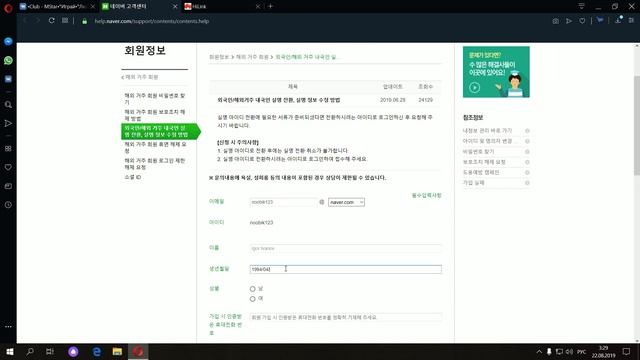Open Speed Dial grid icon in sidebar

8,149
